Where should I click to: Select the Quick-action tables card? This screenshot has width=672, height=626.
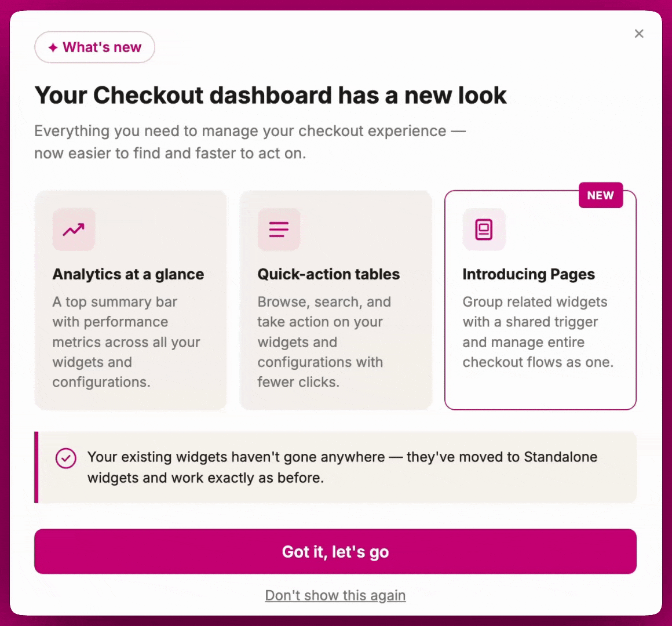click(x=335, y=300)
